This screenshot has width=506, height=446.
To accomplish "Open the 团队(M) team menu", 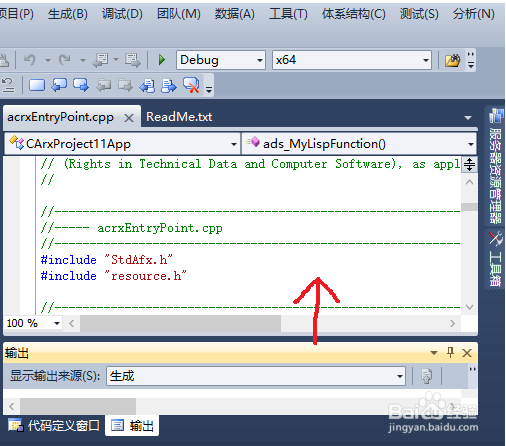I will click(x=179, y=14).
